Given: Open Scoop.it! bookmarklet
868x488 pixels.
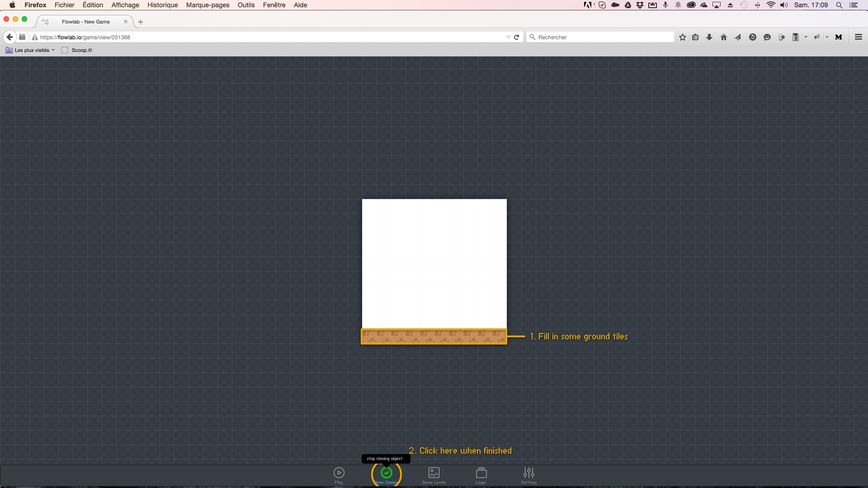Looking at the screenshot, I should pos(77,50).
